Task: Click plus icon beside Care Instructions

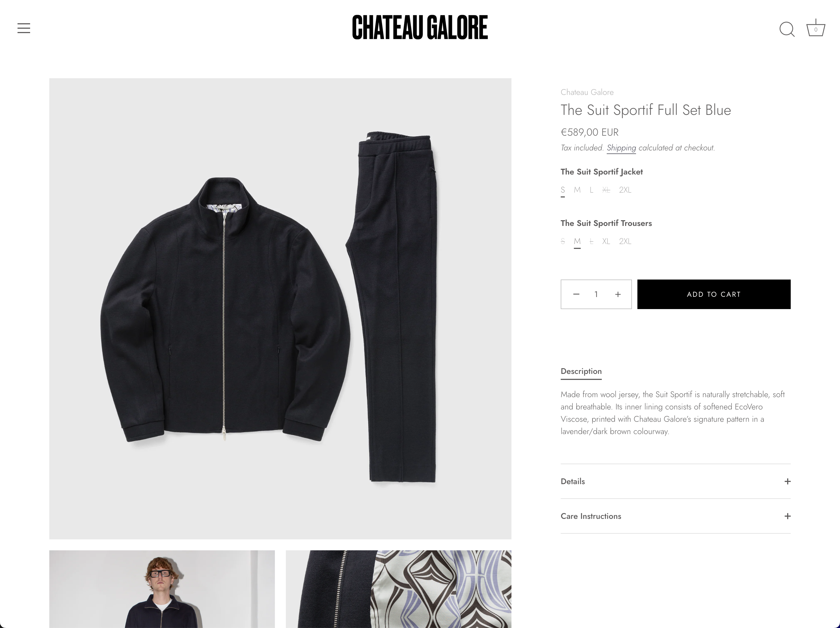Action: 787,516
